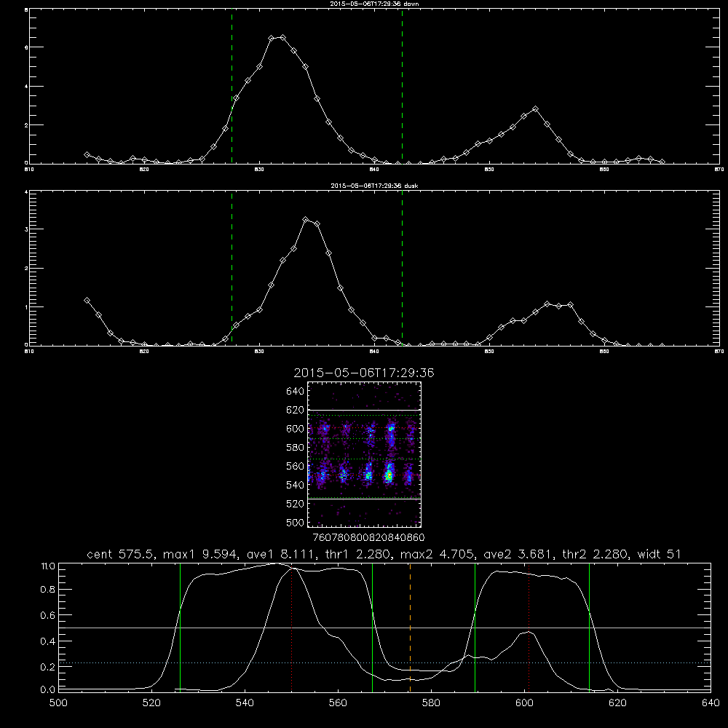Click the first diamond data point in dusk plot
This screenshot has width=728, height=728.
tap(87, 301)
